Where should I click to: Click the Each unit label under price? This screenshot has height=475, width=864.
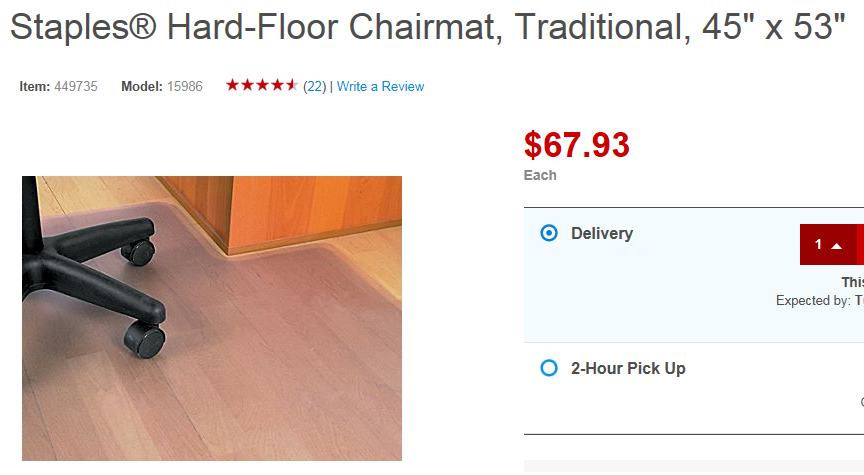tap(540, 175)
